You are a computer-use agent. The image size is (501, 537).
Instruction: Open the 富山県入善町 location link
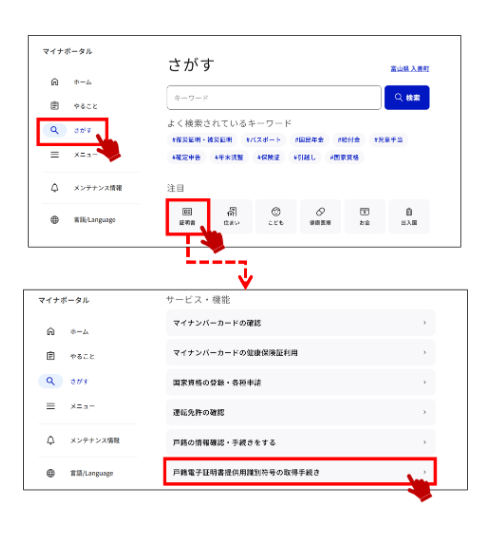pyautogui.click(x=410, y=68)
